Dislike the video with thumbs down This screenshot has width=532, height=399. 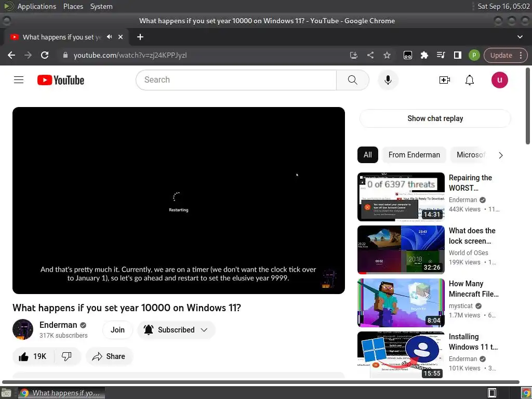[x=66, y=356]
